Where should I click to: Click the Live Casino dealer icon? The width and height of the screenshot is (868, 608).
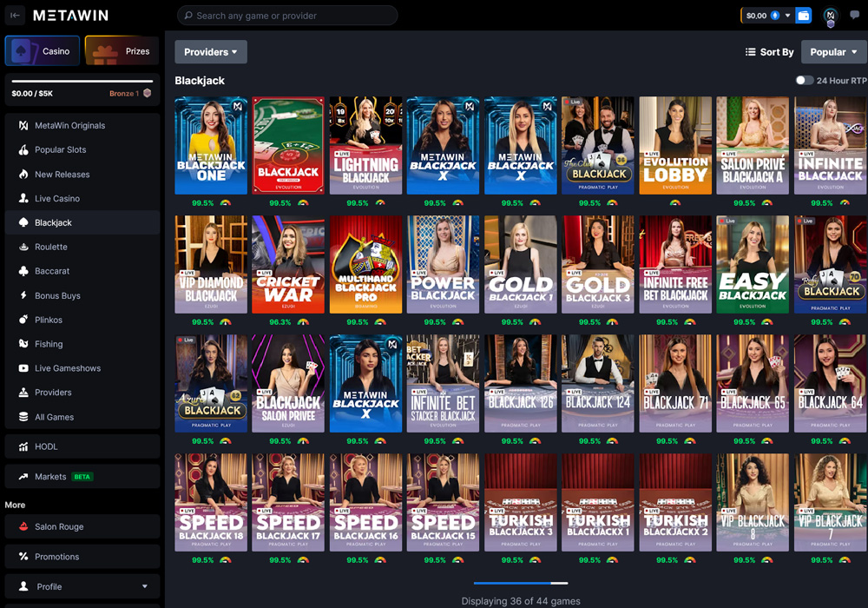click(x=23, y=198)
